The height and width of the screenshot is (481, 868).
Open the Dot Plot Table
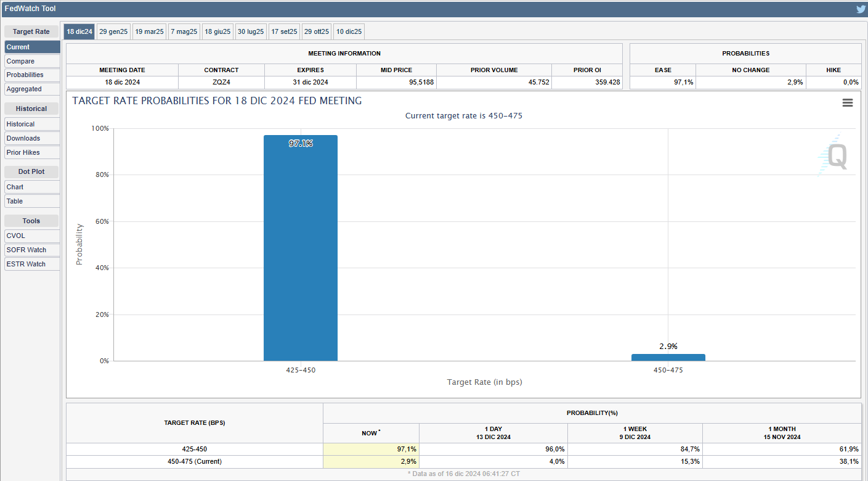(x=32, y=201)
